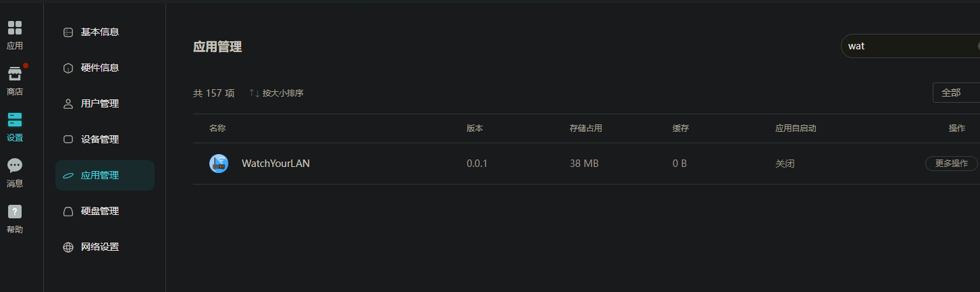Click the WatchYourLAN app icon
The width and height of the screenshot is (980, 292).
tap(219, 164)
